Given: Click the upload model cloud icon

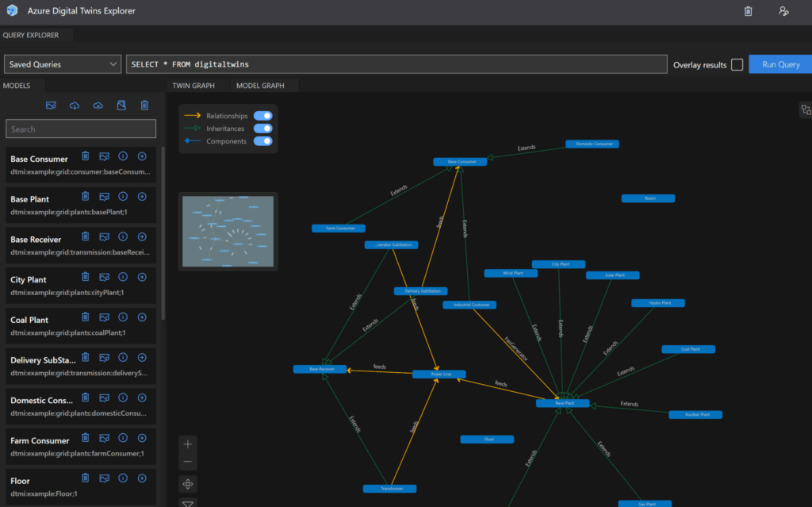Looking at the screenshot, I should tap(98, 106).
